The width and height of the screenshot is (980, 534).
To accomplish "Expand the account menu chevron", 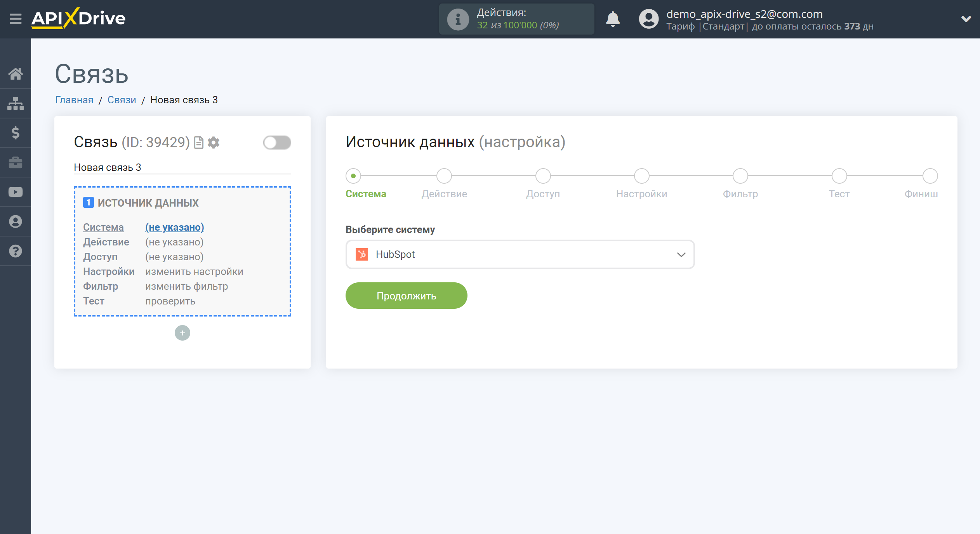I will 966,18.
